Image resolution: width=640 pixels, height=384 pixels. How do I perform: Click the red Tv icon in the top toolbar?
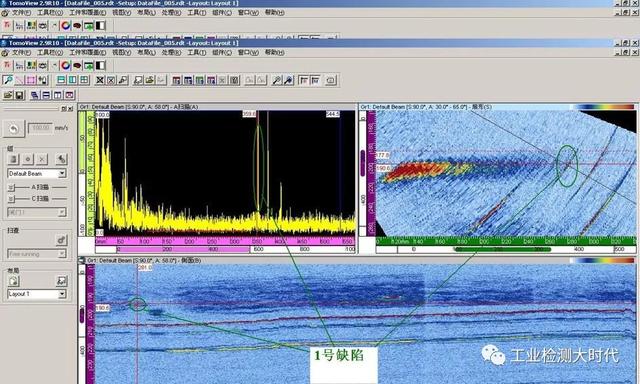(7, 65)
